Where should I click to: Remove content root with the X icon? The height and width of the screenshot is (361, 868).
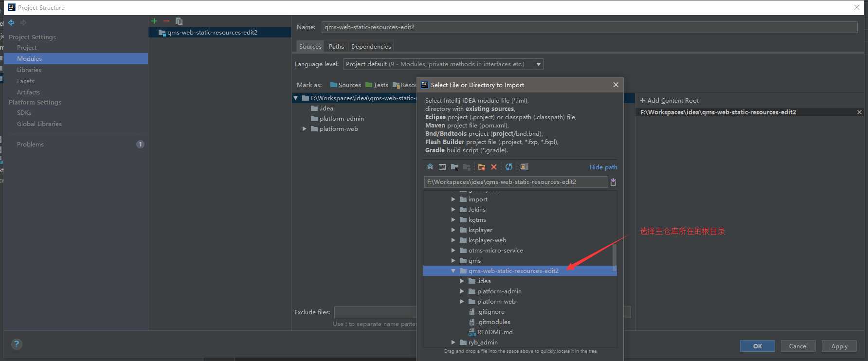click(x=859, y=112)
